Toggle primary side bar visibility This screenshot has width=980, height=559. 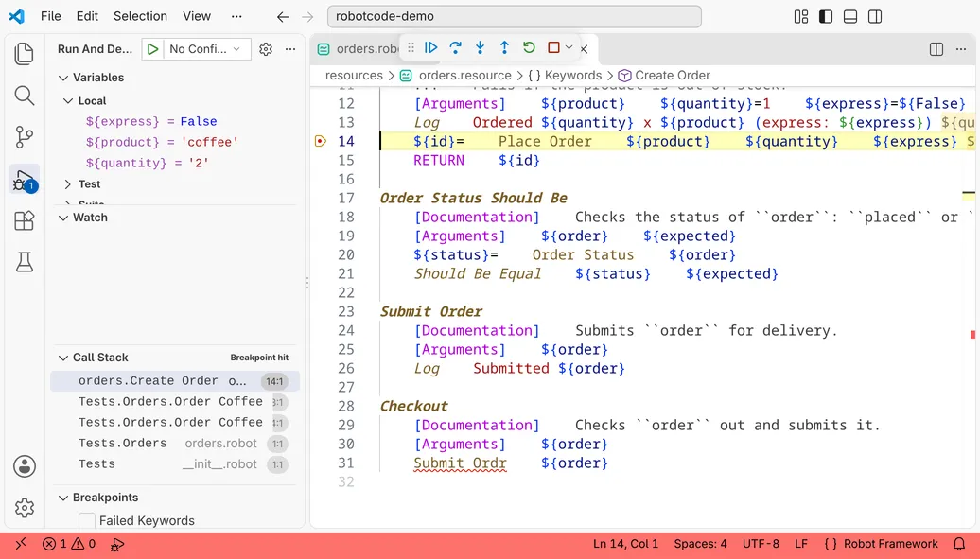pos(826,17)
